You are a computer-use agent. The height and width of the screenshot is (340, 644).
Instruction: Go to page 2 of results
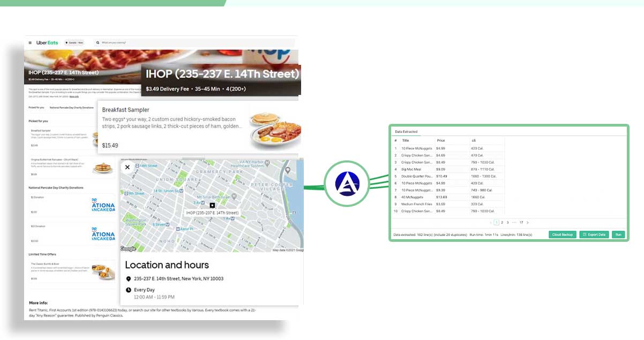pos(502,222)
